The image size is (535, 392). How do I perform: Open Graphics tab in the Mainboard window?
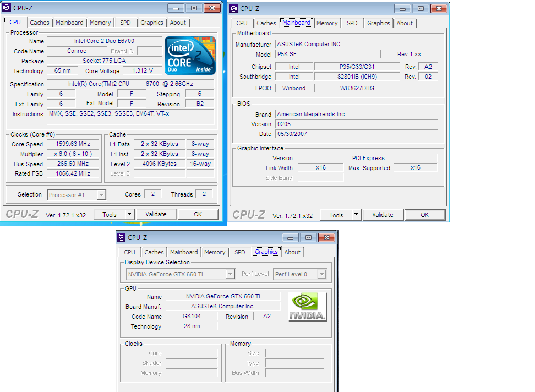point(378,23)
